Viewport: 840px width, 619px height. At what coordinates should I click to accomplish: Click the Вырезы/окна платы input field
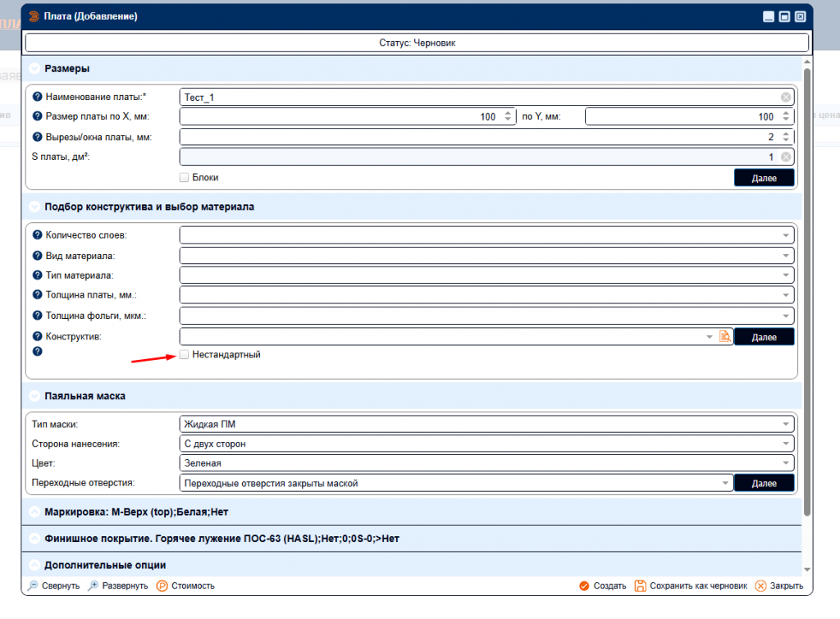click(476, 137)
